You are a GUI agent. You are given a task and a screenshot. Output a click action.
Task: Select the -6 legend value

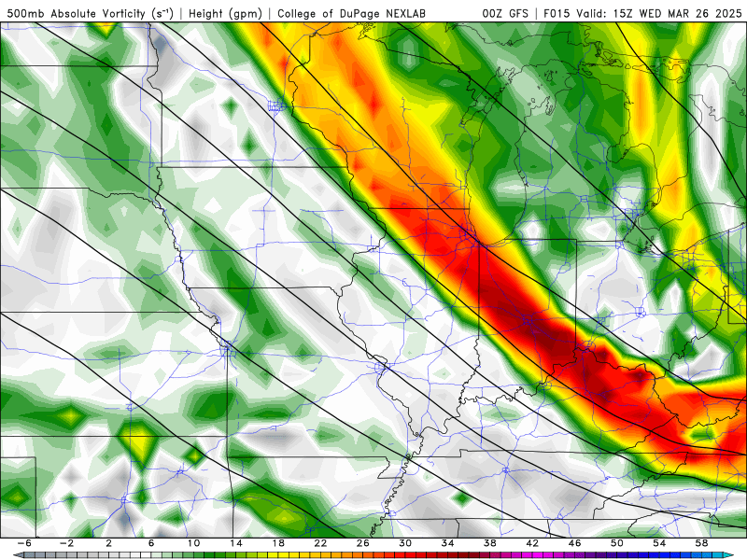tap(24, 543)
